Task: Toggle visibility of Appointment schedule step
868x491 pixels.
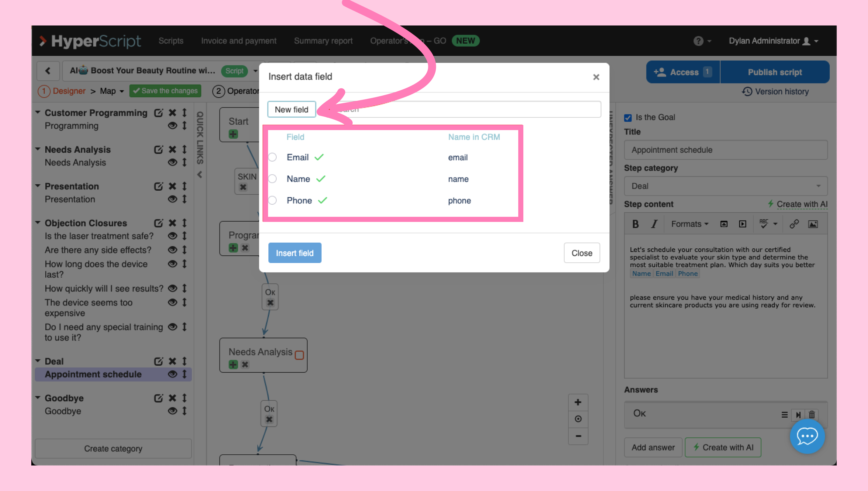Action: (172, 374)
